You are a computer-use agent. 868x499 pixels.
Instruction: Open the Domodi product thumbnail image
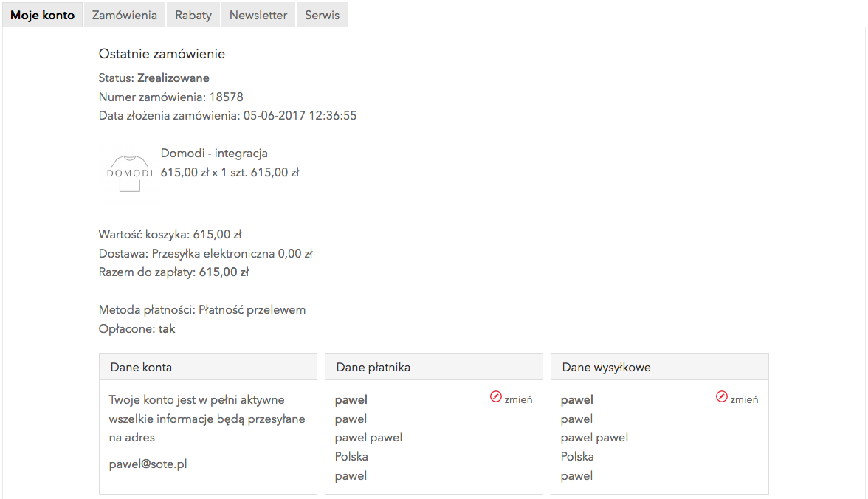(x=130, y=174)
